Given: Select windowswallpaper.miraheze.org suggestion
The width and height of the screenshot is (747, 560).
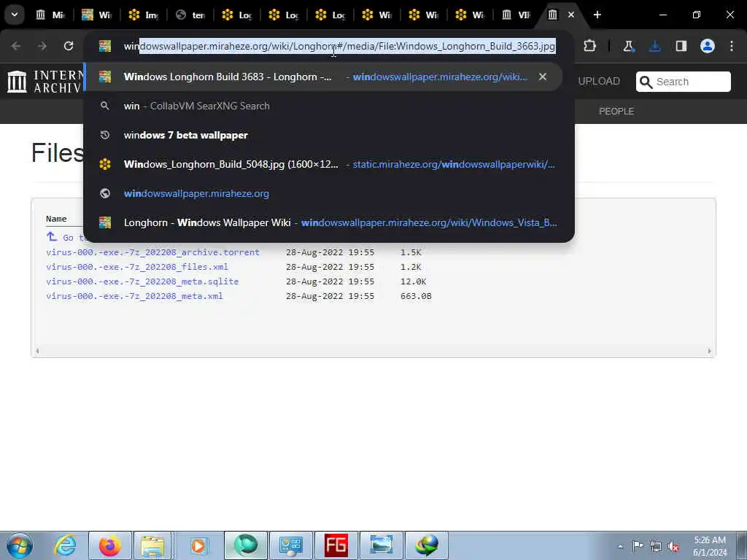Looking at the screenshot, I should coord(329,193).
